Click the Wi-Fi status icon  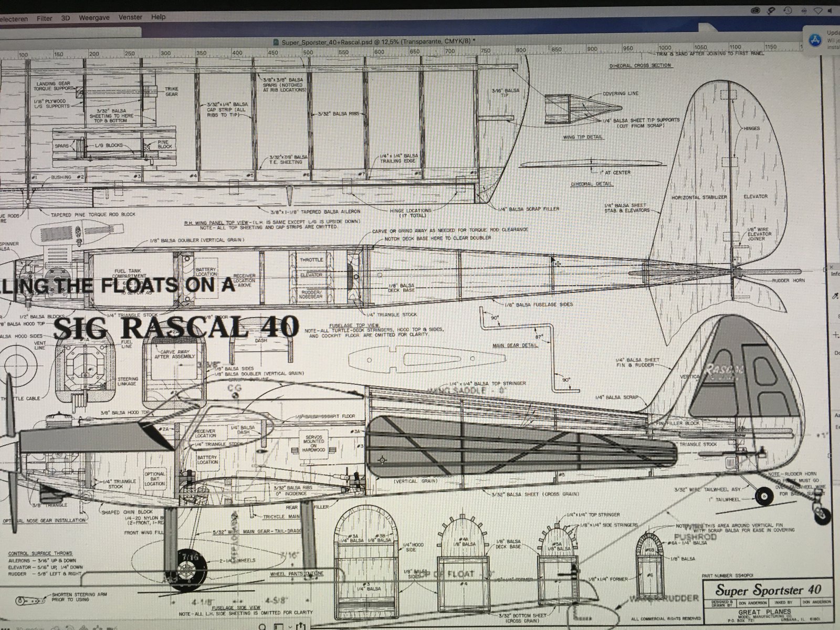[818, 10]
